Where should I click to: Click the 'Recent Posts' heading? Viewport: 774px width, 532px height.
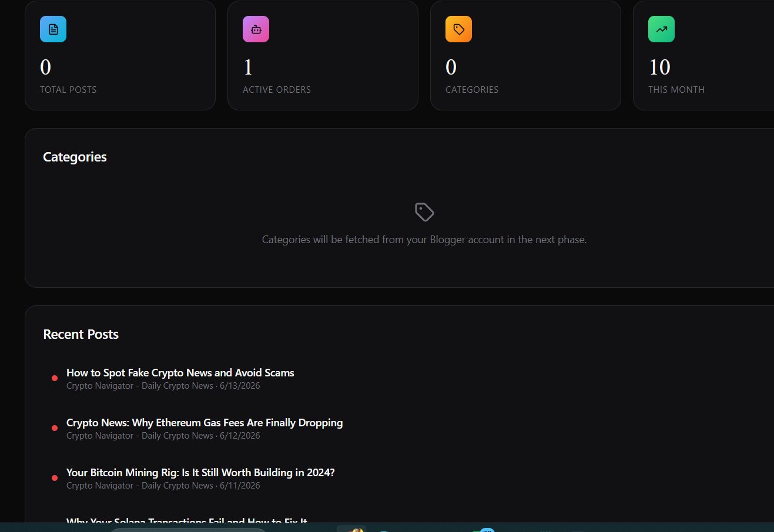(81, 334)
